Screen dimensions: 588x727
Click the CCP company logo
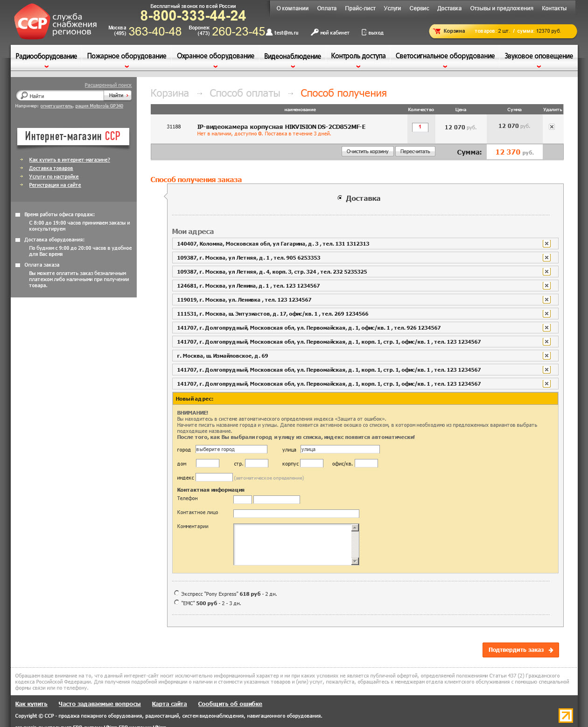tap(32, 22)
